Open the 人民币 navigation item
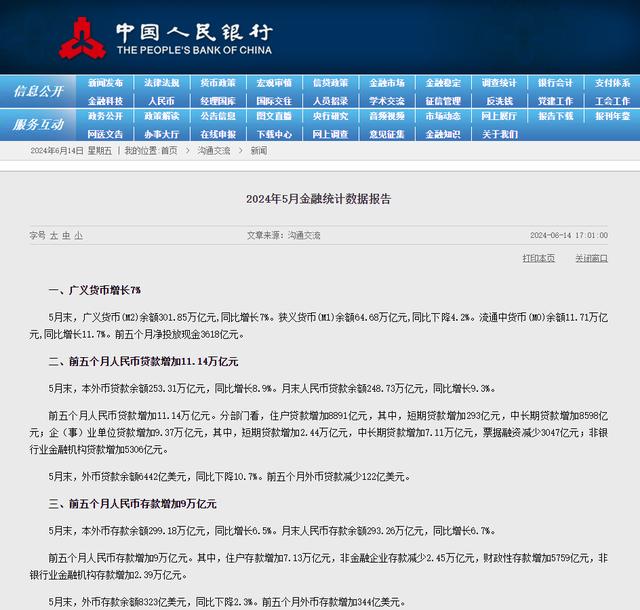 [162, 101]
